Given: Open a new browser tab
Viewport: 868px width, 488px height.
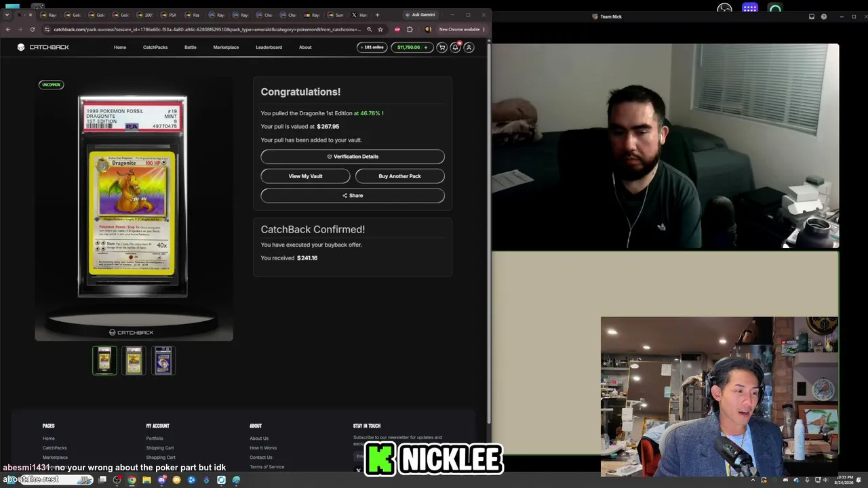Looking at the screenshot, I should point(378,15).
